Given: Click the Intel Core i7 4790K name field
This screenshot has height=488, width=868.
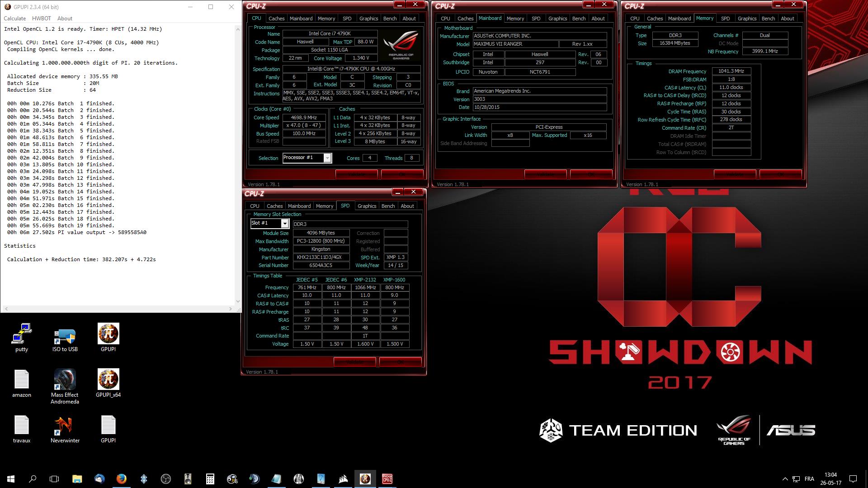Looking at the screenshot, I should pos(330,33).
